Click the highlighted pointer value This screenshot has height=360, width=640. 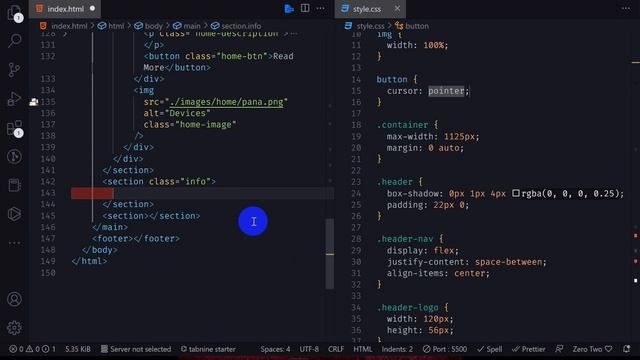click(446, 91)
